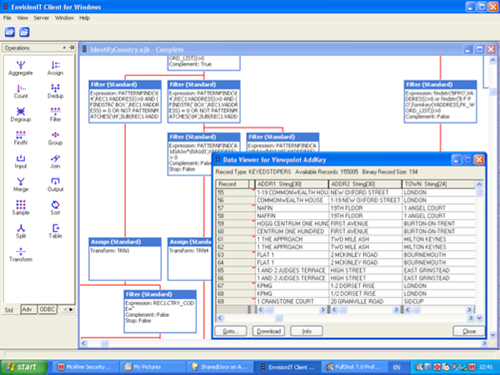The width and height of the screenshot is (500, 375).
Task: Click cell 1 CRANSTONE COURT
Action: [292, 301]
